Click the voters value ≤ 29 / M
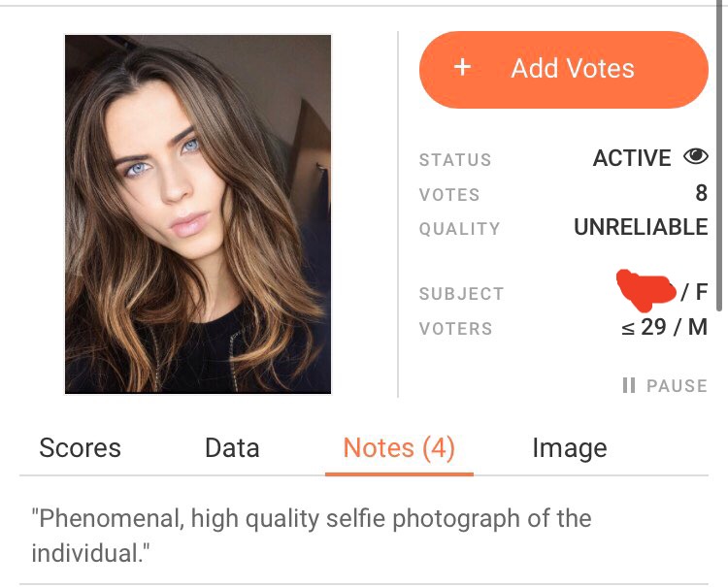The width and height of the screenshot is (728, 587). pyautogui.click(x=664, y=327)
